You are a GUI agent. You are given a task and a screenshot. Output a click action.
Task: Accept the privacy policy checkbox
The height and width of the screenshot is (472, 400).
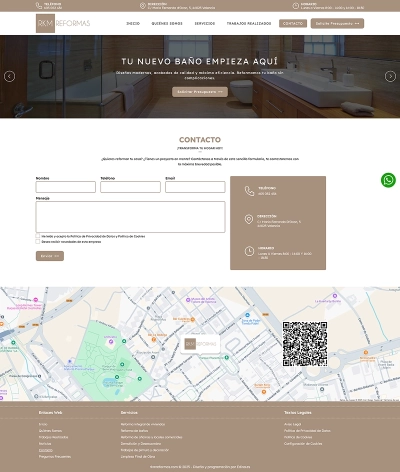click(38, 236)
